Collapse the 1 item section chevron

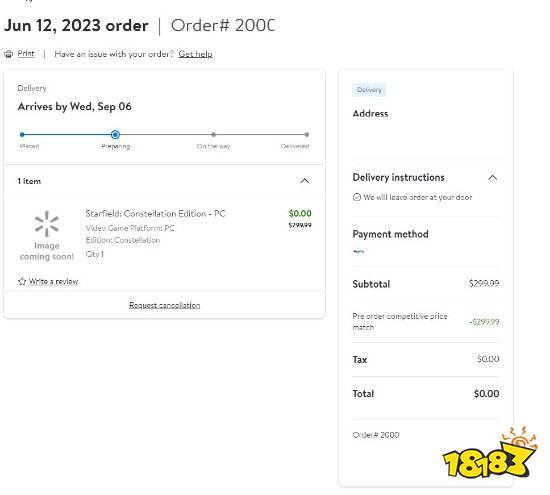click(305, 181)
